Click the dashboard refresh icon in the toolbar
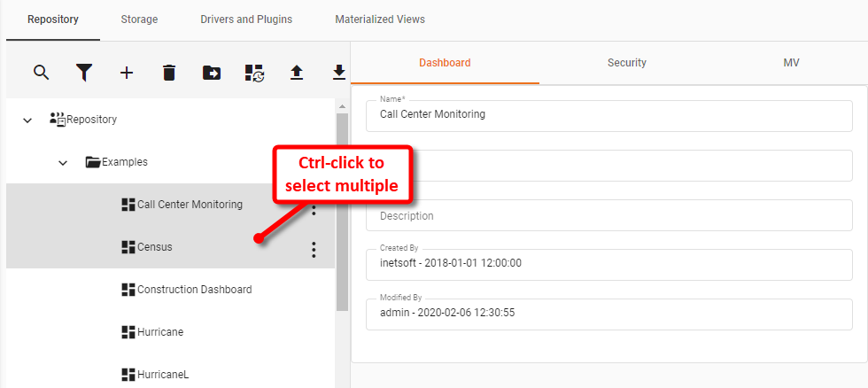The height and width of the screenshot is (388, 868). (x=254, y=73)
